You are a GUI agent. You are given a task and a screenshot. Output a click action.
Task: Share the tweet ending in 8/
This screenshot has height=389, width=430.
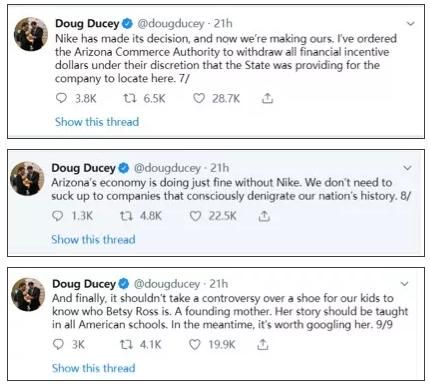pyautogui.click(x=264, y=216)
